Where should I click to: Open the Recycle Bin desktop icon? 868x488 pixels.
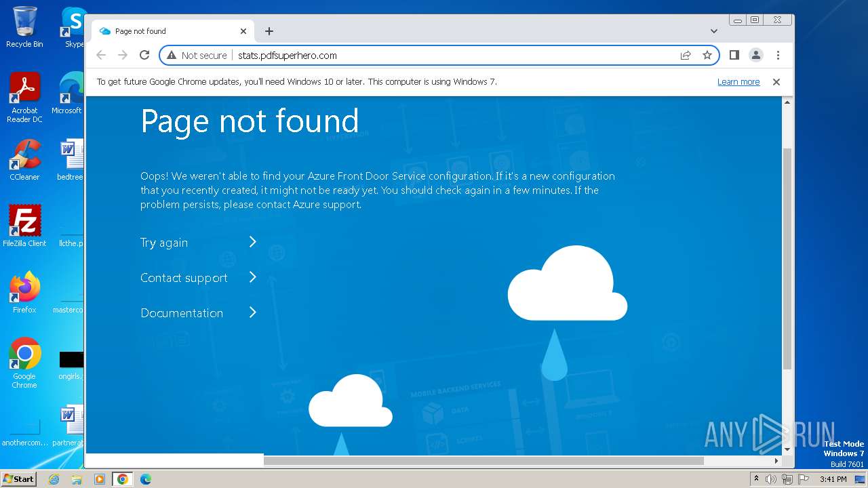point(24,27)
